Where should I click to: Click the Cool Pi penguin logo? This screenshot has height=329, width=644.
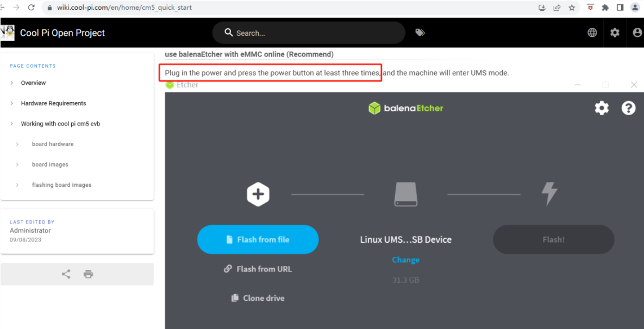8,33
